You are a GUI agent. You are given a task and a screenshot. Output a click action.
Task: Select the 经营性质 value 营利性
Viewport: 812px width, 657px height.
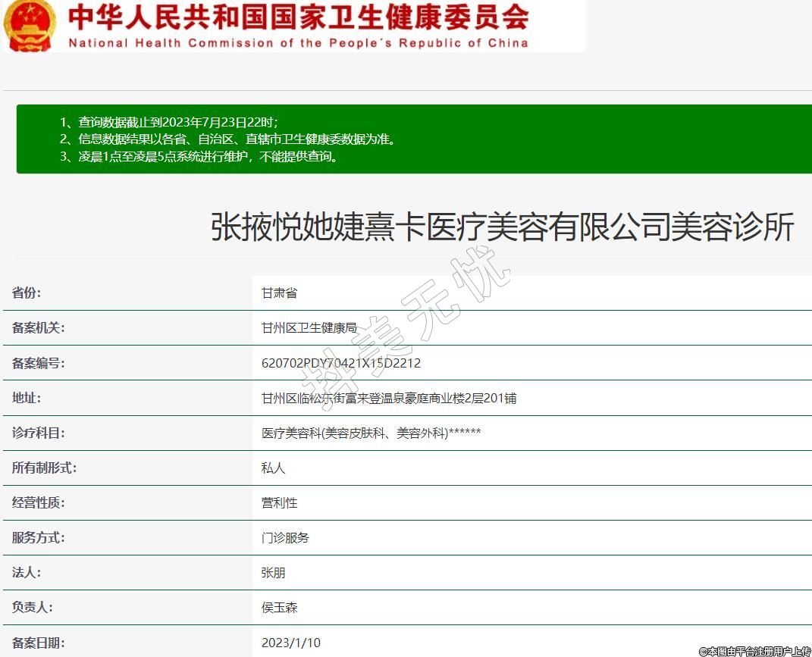(x=279, y=503)
